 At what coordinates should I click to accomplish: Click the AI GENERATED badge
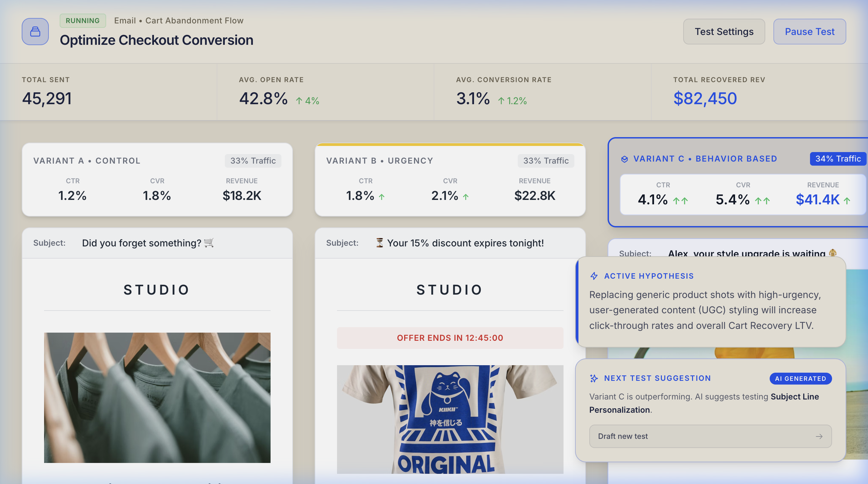pyautogui.click(x=801, y=379)
